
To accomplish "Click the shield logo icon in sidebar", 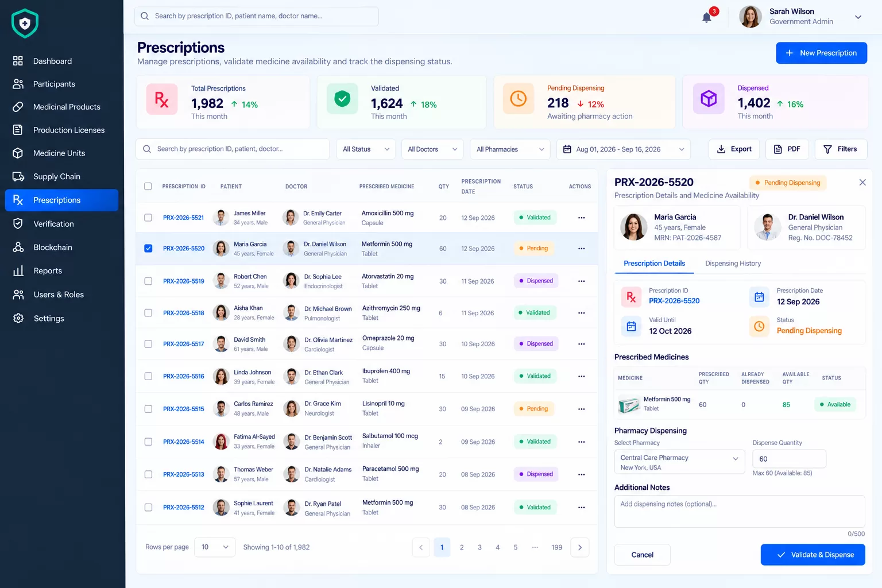I will 25,24.
